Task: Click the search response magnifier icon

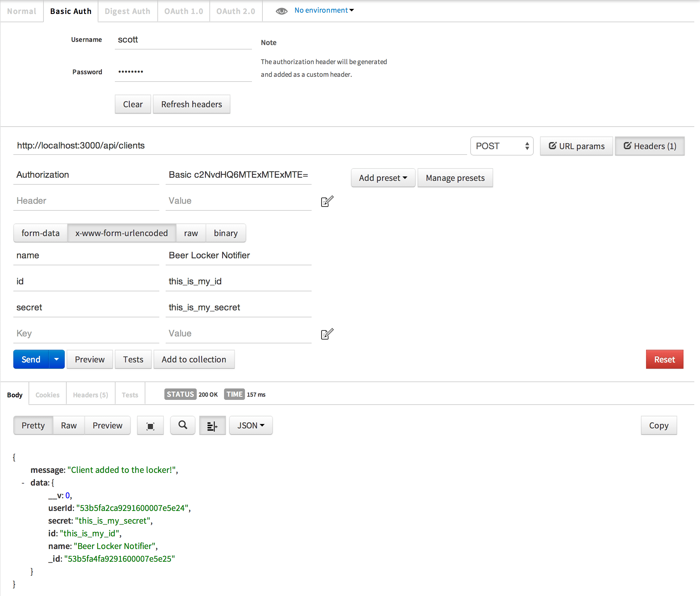Action: pos(183,425)
